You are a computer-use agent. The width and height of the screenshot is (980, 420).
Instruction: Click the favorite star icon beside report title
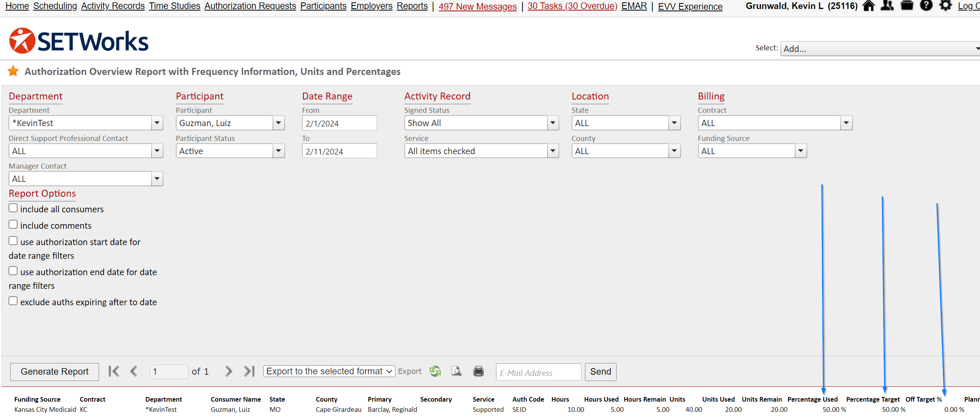pyautogui.click(x=13, y=71)
